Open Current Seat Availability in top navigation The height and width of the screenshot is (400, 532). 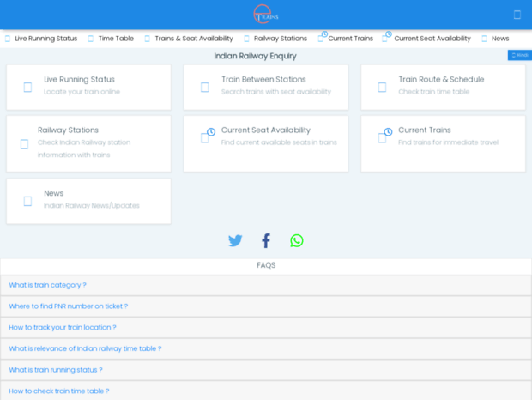coord(432,39)
